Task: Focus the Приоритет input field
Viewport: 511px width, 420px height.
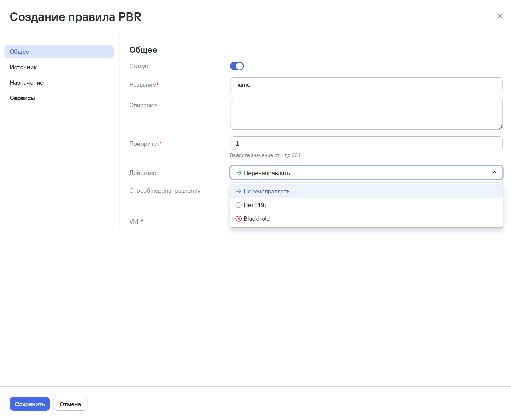Action: [366, 143]
